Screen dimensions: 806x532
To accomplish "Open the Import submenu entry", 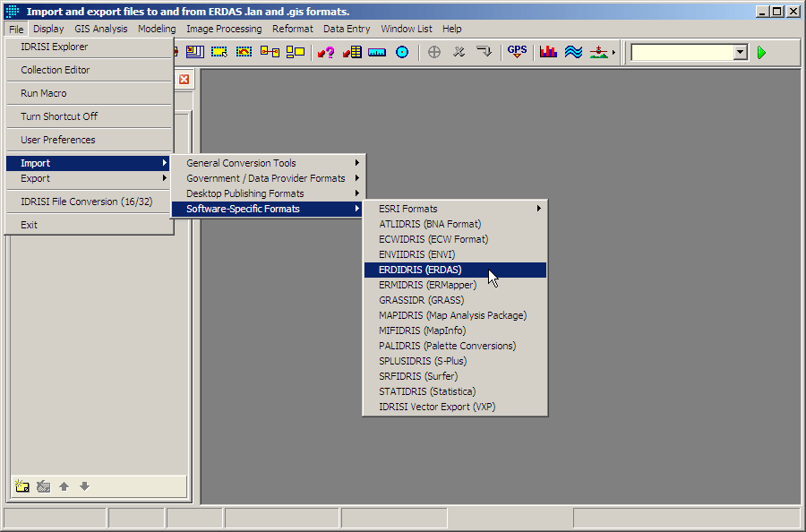I will [x=88, y=163].
